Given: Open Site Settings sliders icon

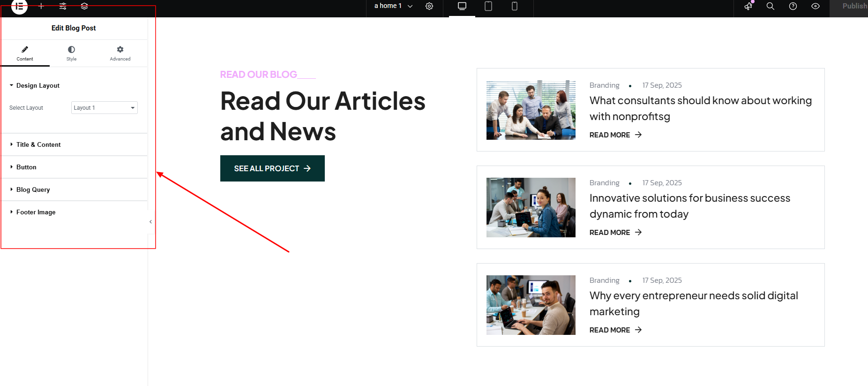Looking at the screenshot, I should pos(63,6).
